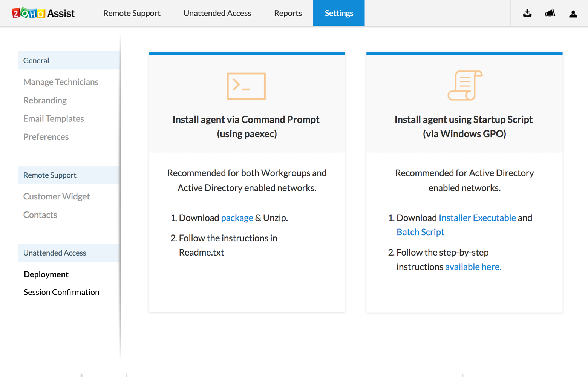Viewport: 588px width, 377px height.
Task: Open Customer Widget settings
Action: pyautogui.click(x=57, y=197)
